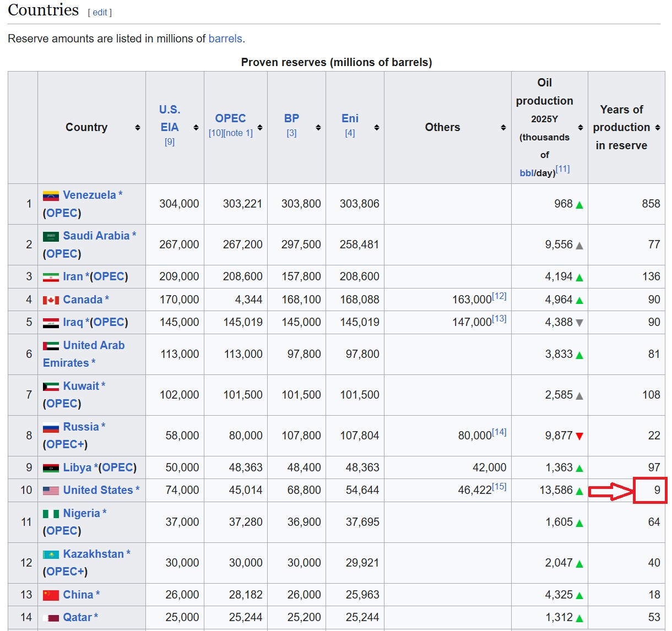
Task: Click the Iran flag icon
Action: 51,277
